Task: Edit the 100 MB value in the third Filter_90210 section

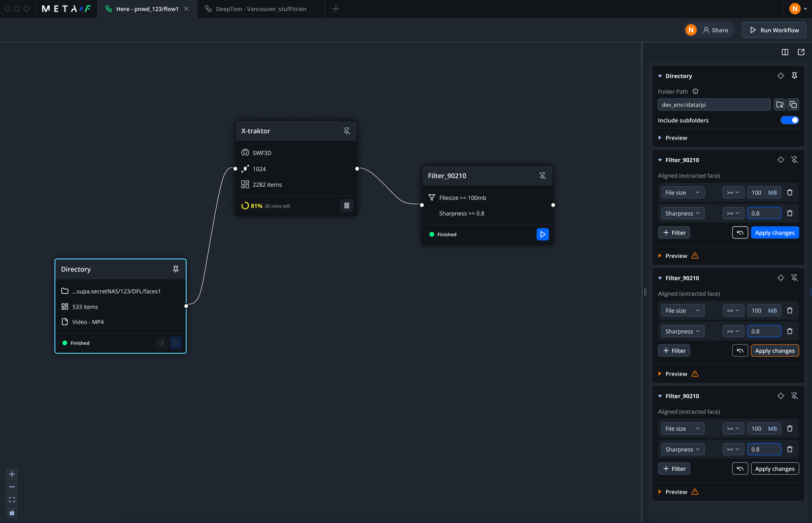Action: 764,429
